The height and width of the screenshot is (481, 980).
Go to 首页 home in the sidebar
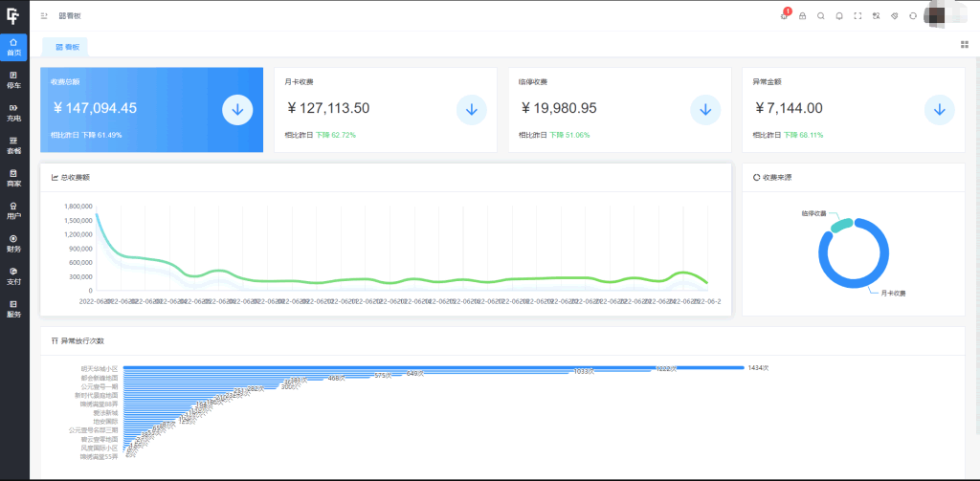click(x=13, y=47)
